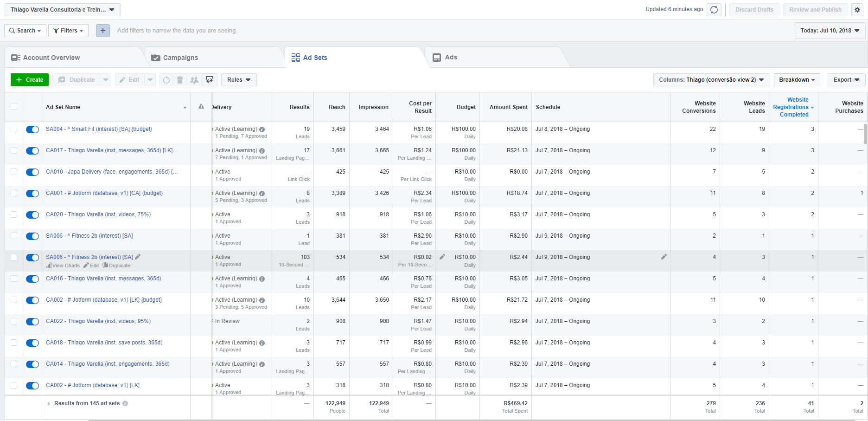Open the Columns: Thiago (conversão view 2) dropdown
Viewport: 868px width, 421px height.
(711, 80)
